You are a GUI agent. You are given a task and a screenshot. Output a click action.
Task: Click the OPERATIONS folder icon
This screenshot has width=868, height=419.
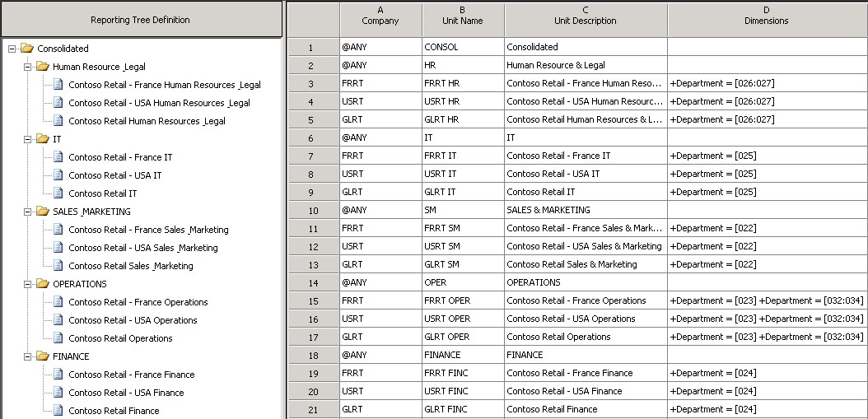point(43,283)
